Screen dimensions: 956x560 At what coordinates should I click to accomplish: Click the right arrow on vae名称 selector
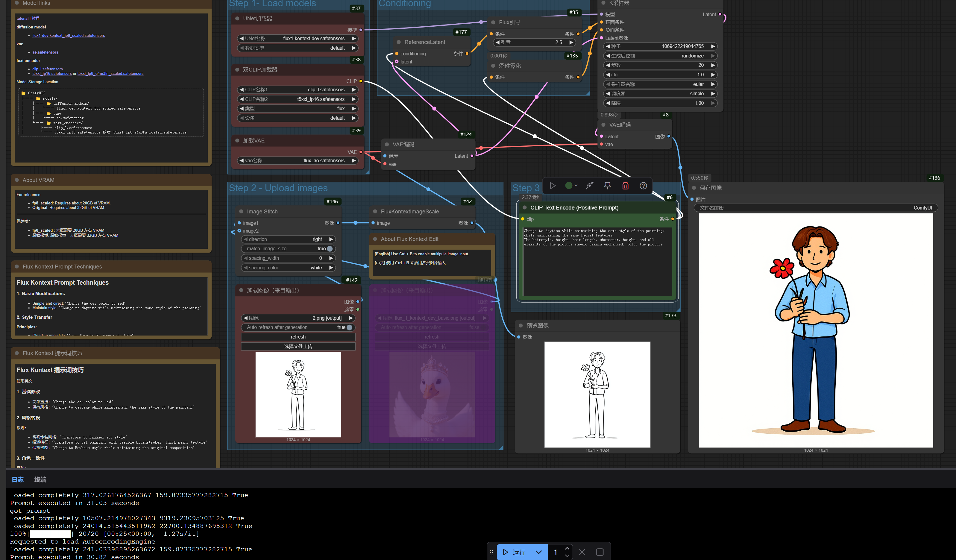[353, 160]
